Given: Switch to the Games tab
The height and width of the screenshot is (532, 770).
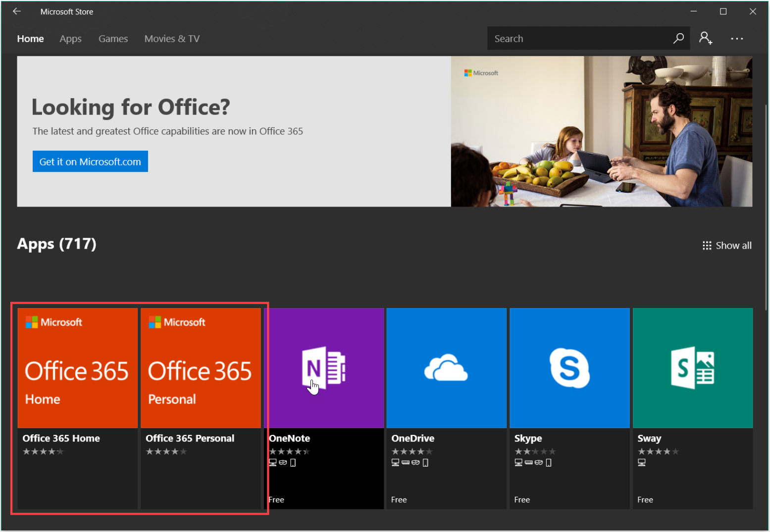Looking at the screenshot, I should click(x=113, y=39).
